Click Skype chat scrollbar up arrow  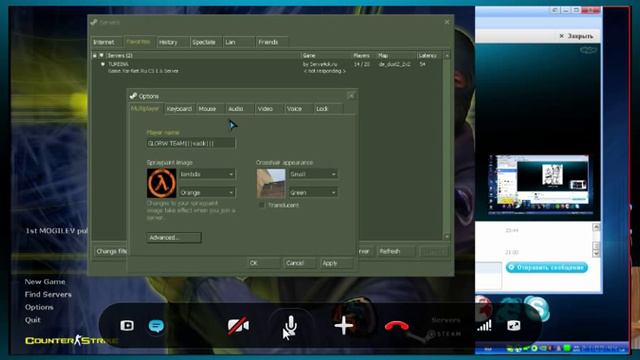click(x=596, y=227)
